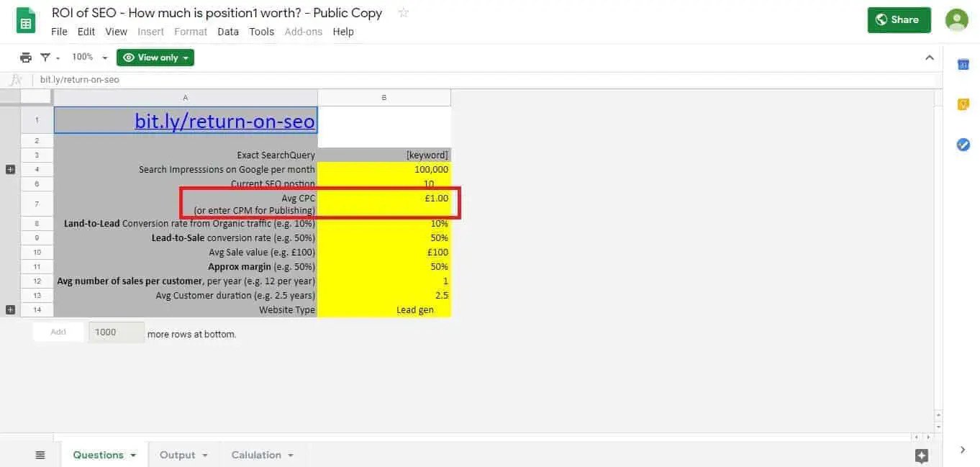Screen dimensions: 980x467
Task: Open the filter views dropdown arrow
Action: (x=58, y=58)
